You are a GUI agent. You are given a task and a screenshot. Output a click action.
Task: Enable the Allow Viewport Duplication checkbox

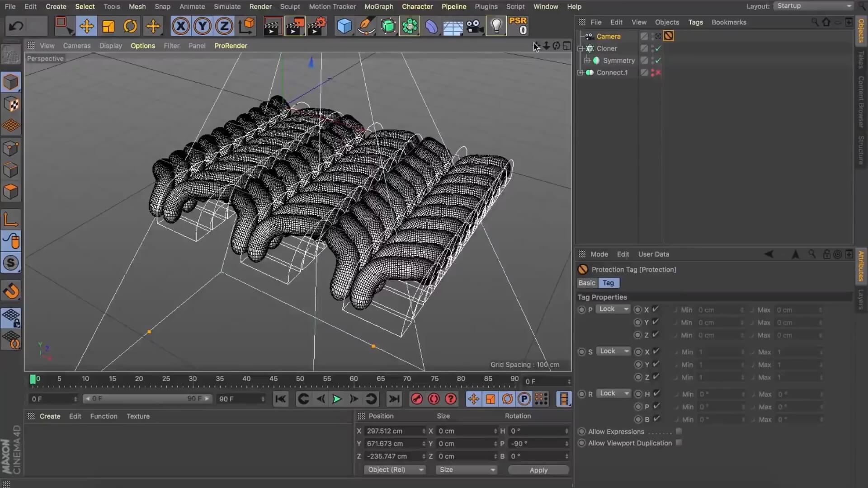[x=679, y=443]
